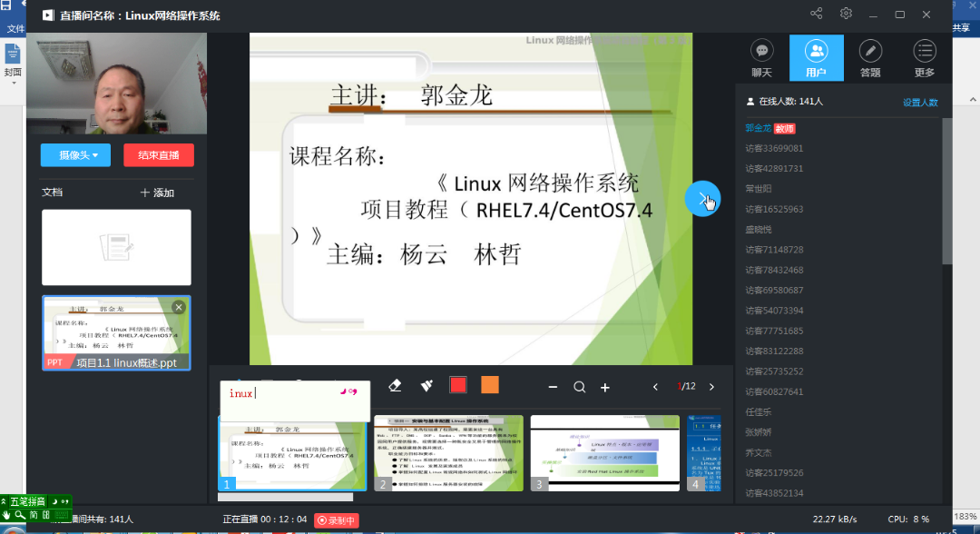Viewport: 980px width, 534px height.
Task: Click the share icon in title bar
Action: [817, 14]
